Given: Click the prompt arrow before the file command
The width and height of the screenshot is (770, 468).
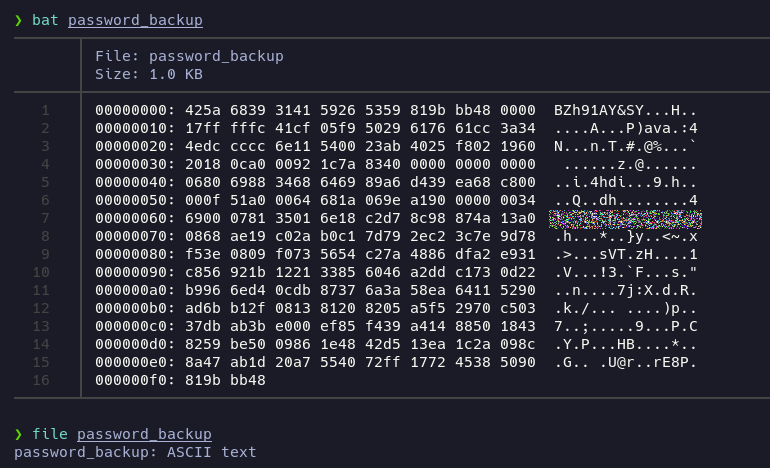Looking at the screenshot, I should [x=18, y=433].
